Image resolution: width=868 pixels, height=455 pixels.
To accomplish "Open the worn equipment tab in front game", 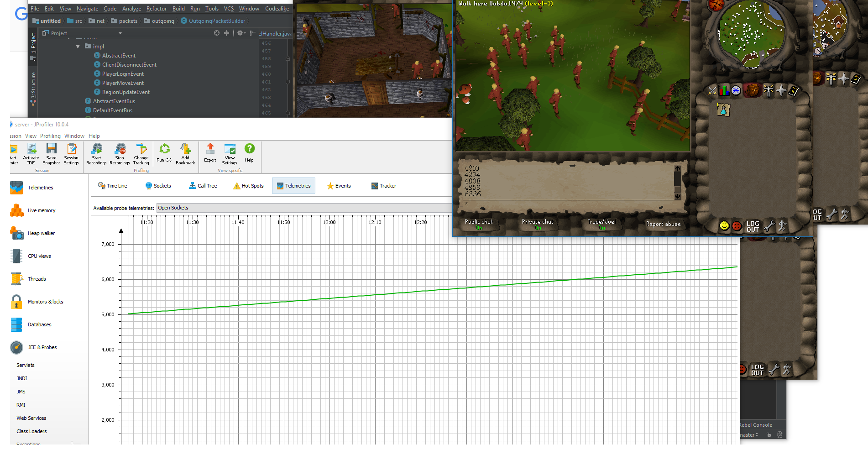I will [769, 91].
